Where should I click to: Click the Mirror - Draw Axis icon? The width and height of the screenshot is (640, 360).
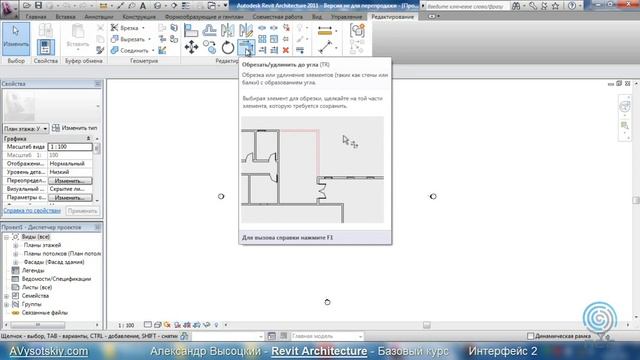click(246, 31)
